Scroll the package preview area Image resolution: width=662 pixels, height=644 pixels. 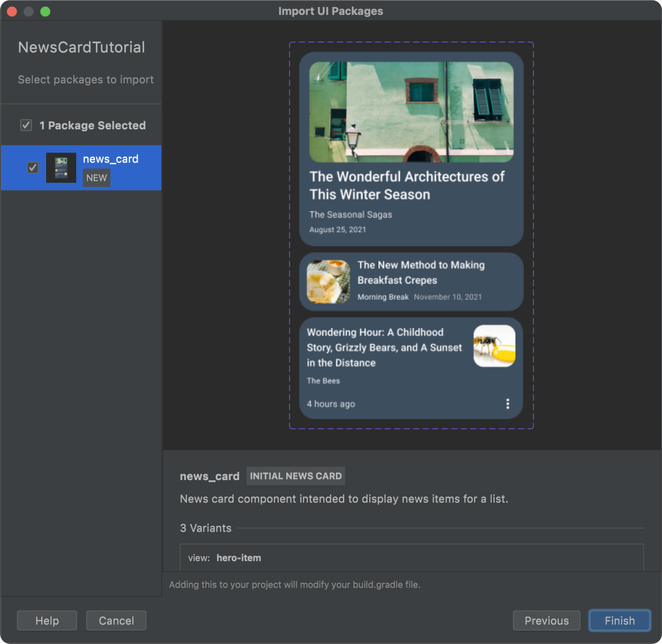point(410,237)
